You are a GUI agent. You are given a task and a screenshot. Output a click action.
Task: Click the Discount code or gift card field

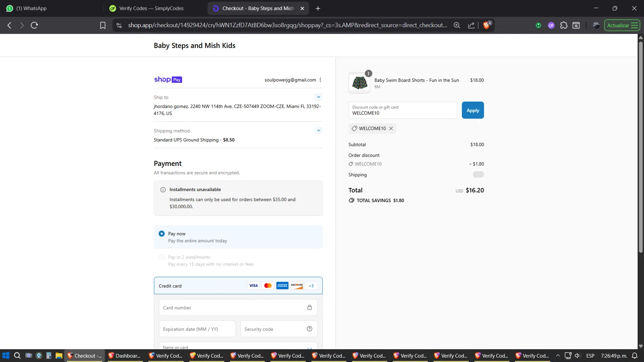[403, 110]
